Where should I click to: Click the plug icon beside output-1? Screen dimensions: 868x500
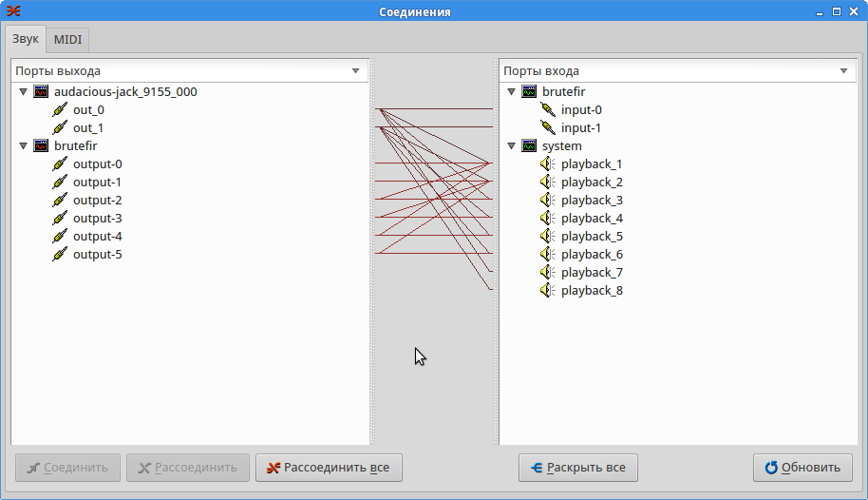[60, 182]
